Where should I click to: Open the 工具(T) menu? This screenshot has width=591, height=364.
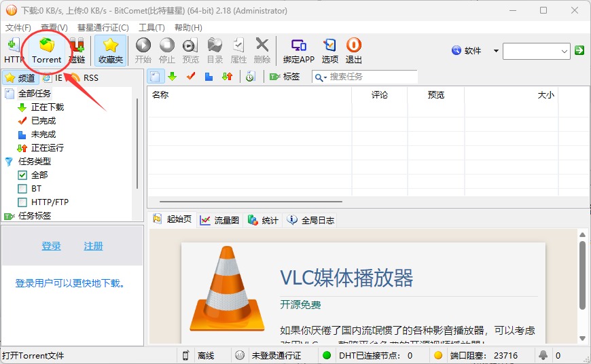pyautogui.click(x=151, y=28)
